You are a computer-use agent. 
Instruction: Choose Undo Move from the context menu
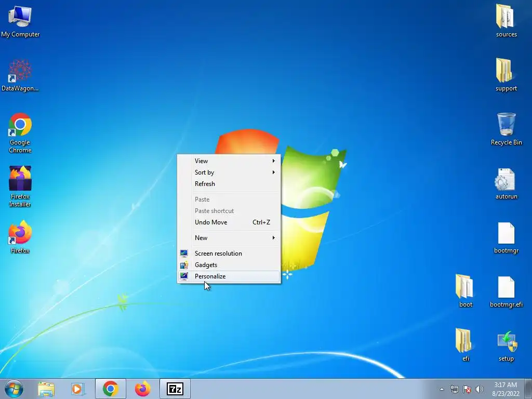(x=229, y=222)
